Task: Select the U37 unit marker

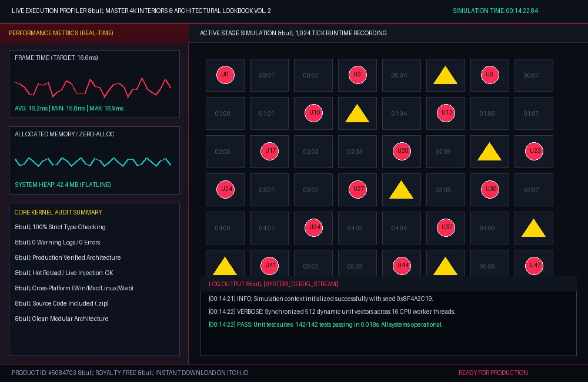Action: click(x=446, y=227)
